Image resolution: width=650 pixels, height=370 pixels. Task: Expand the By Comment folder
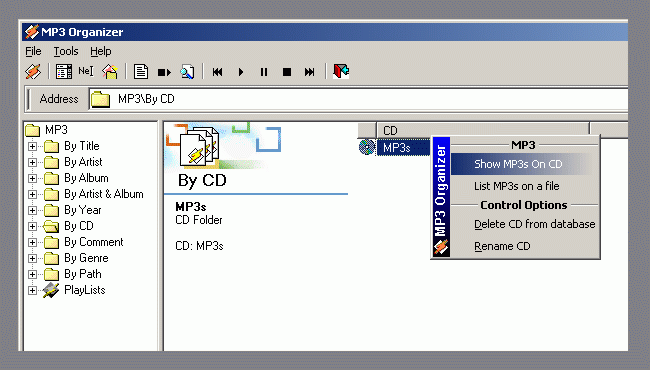32,242
